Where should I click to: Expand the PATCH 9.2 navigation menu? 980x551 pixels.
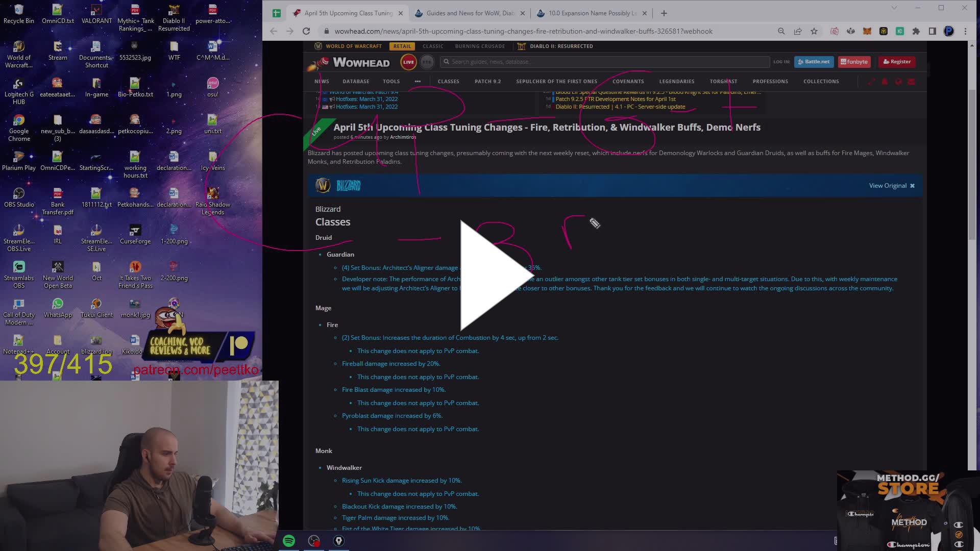coord(487,81)
